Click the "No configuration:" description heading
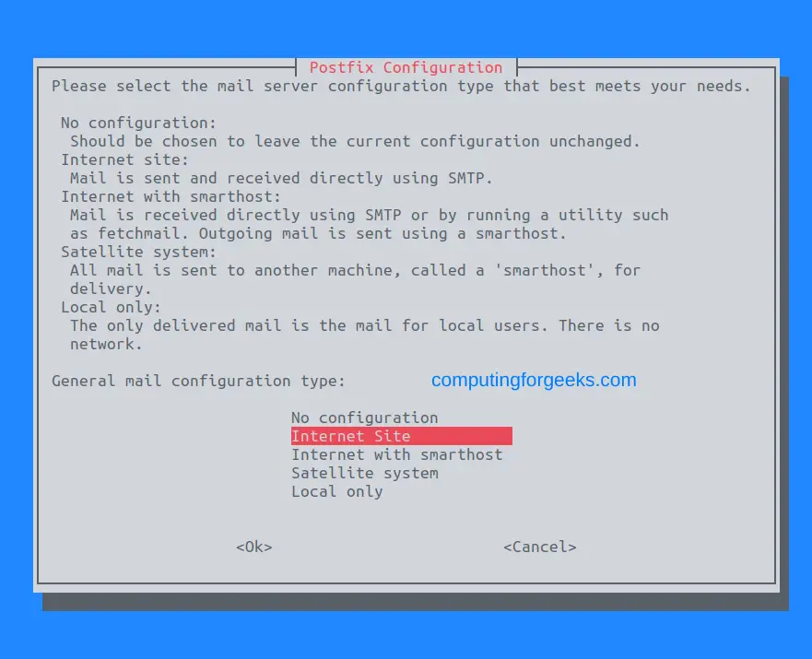 (138, 123)
